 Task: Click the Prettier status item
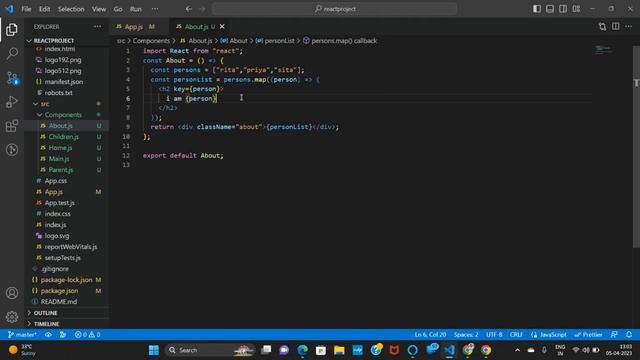[588, 335]
